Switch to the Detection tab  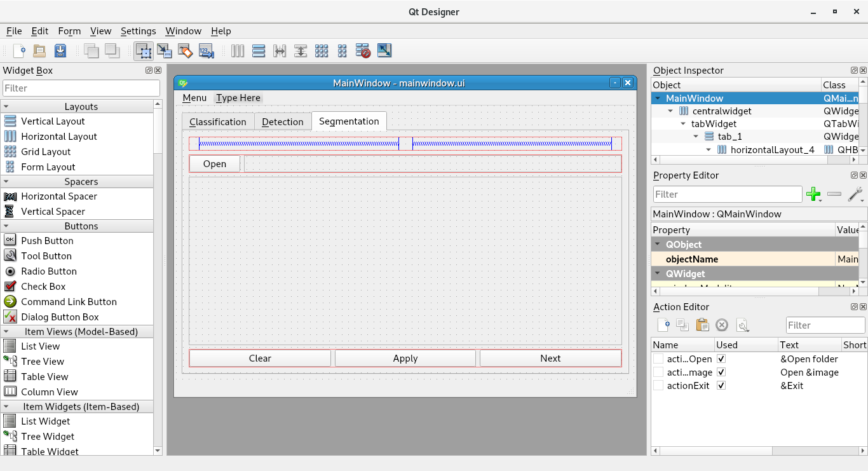click(x=282, y=122)
